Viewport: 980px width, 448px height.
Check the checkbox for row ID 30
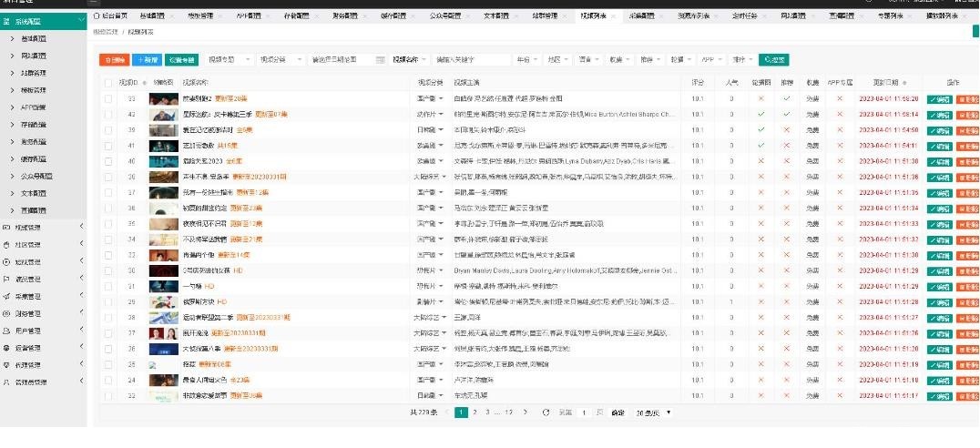click(108, 270)
